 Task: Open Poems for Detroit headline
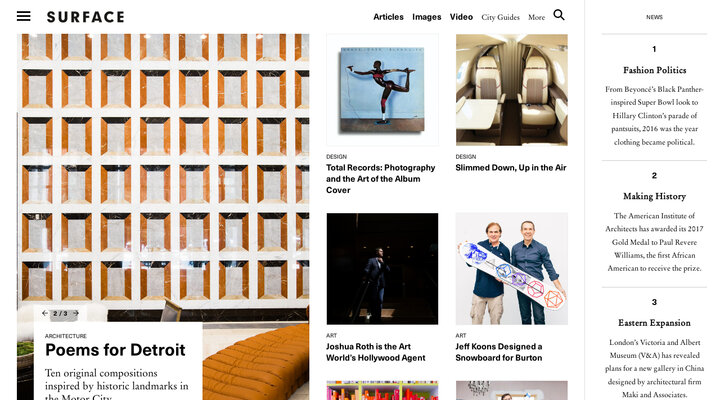(x=115, y=350)
